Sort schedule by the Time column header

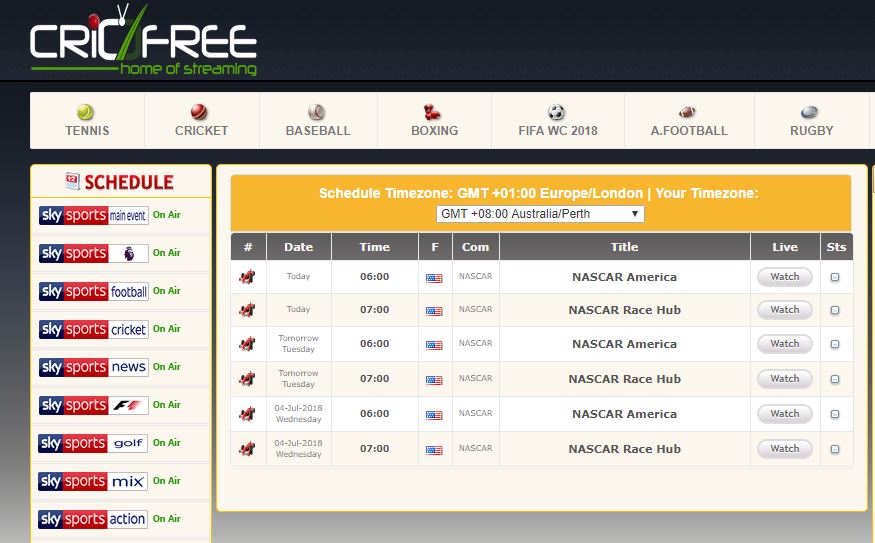click(375, 247)
